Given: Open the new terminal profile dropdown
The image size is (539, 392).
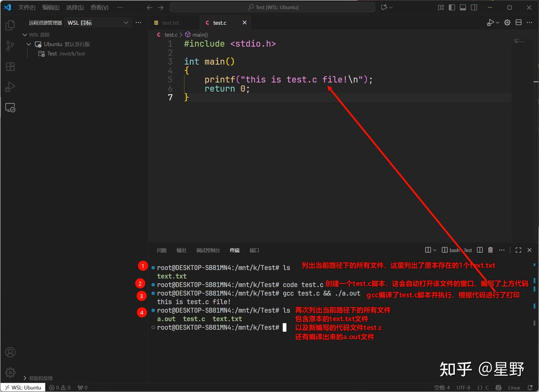Looking at the screenshot, I should (x=435, y=250).
